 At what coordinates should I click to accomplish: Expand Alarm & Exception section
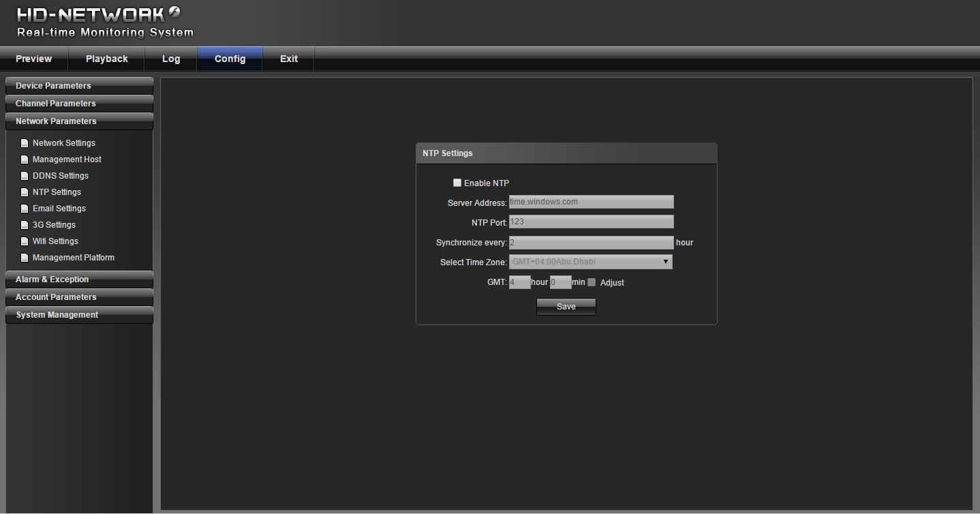coord(79,279)
